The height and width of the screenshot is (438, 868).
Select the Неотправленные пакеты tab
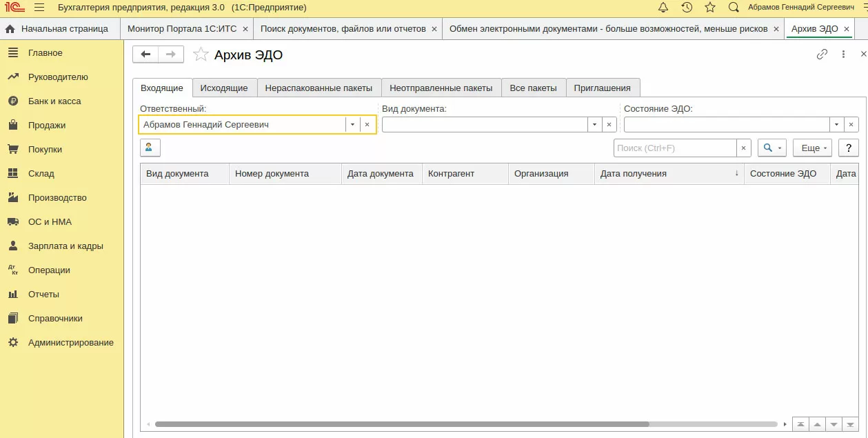pos(441,88)
